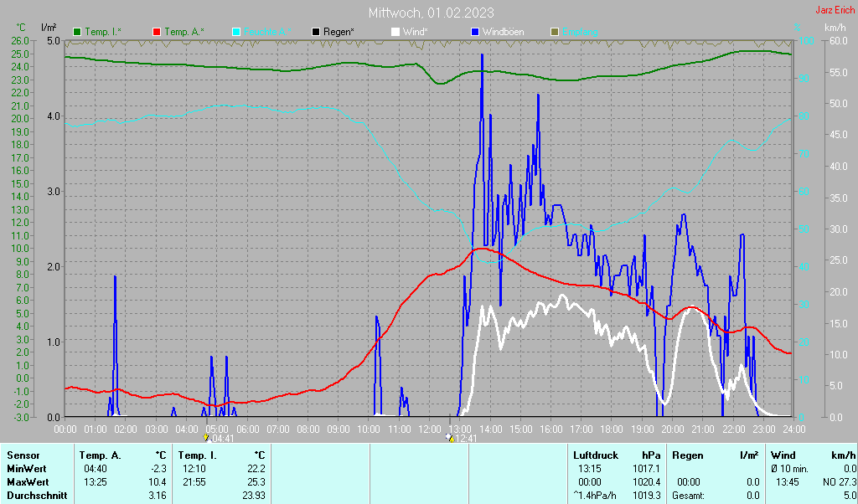Select the Temp. A. column header
The image size is (858, 504).
pyautogui.click(x=100, y=455)
